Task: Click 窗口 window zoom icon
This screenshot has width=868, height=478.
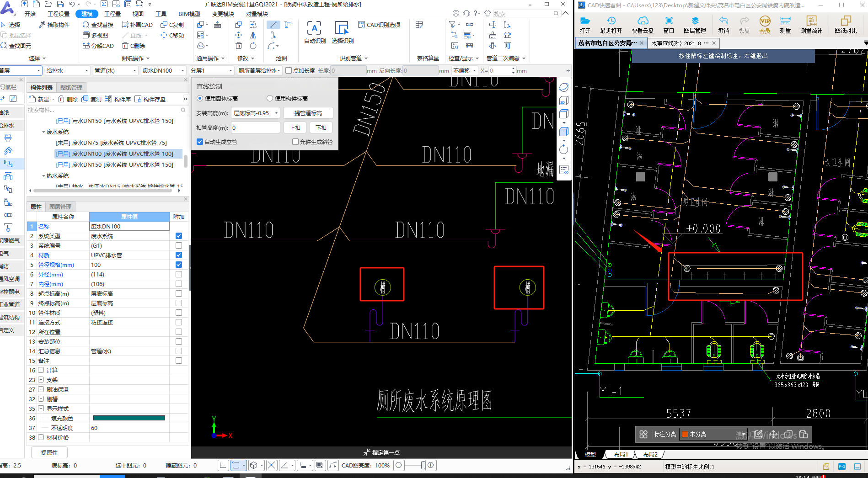Action: coord(669,25)
